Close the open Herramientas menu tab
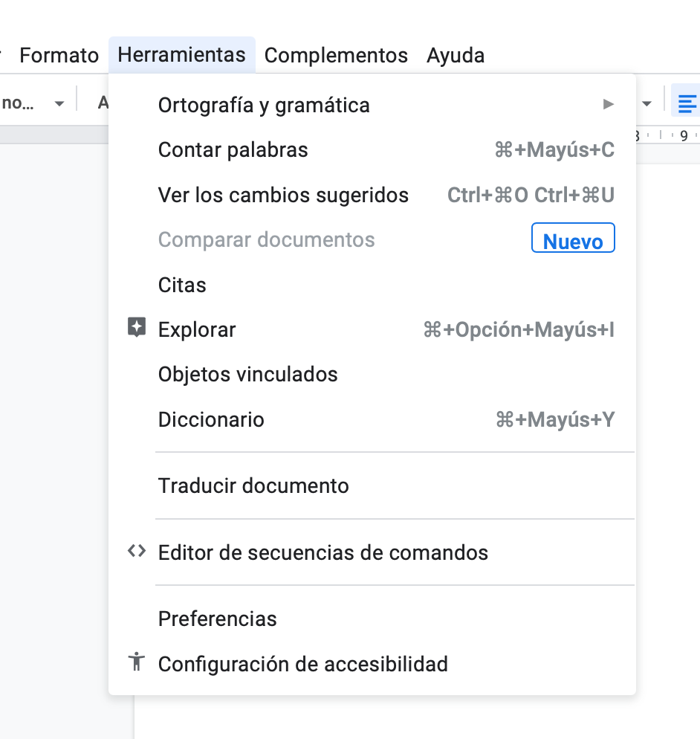The image size is (700, 739). coord(181,55)
